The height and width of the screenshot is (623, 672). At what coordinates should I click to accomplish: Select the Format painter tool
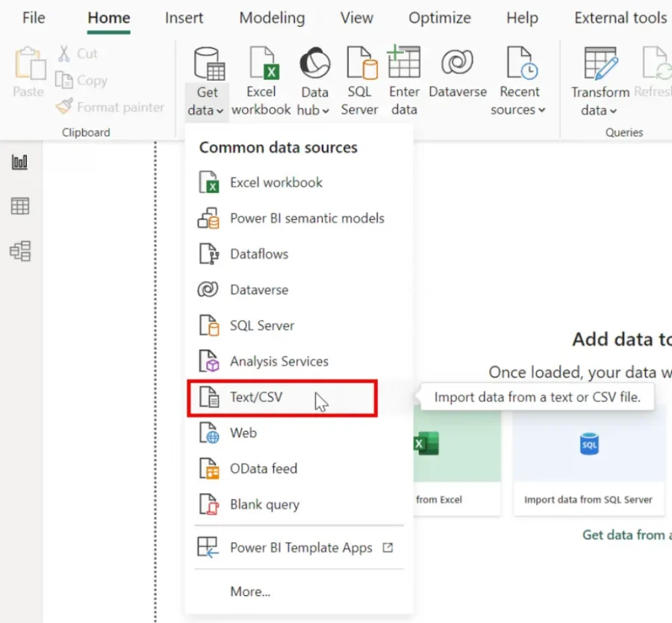(x=111, y=107)
